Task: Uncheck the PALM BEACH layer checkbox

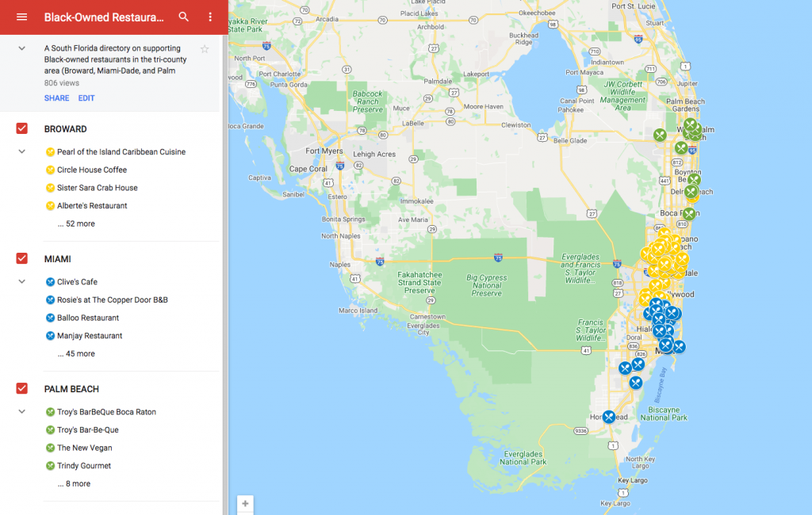Action: click(x=21, y=388)
